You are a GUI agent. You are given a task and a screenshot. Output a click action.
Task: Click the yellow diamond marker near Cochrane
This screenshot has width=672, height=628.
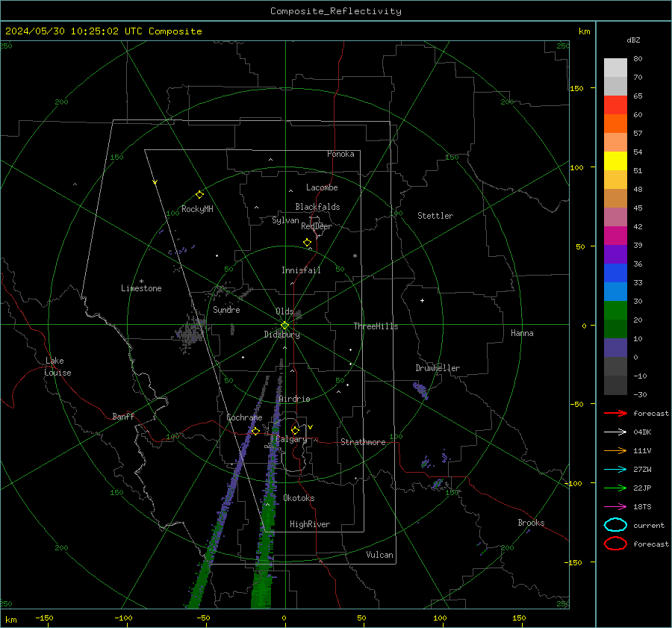click(x=255, y=431)
